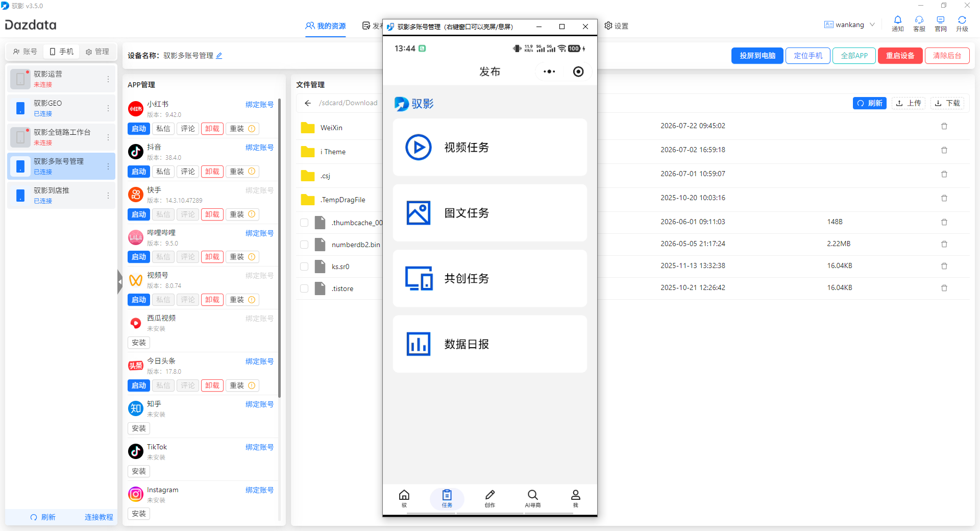
Task: Switch to the 手机 sidebar tab
Action: point(61,52)
